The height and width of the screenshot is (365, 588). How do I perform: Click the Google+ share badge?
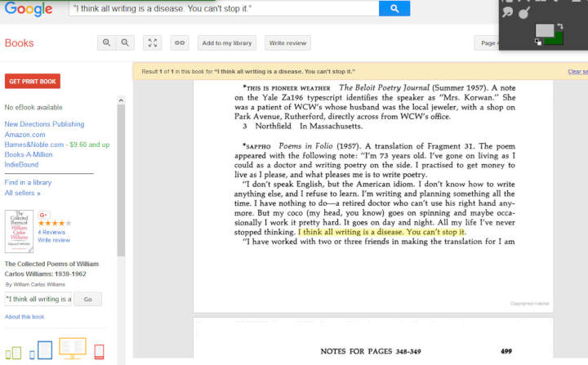(x=43, y=215)
